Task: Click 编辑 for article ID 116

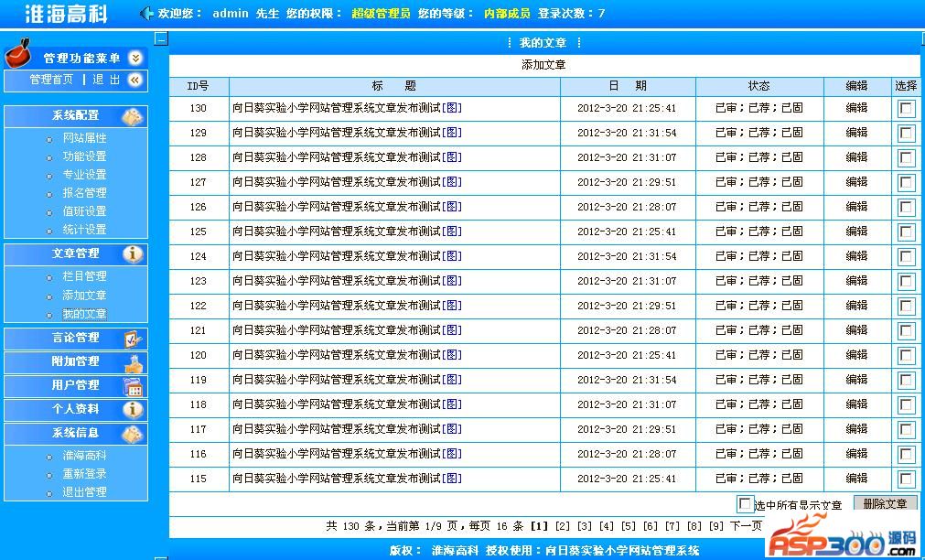Action: (856, 454)
